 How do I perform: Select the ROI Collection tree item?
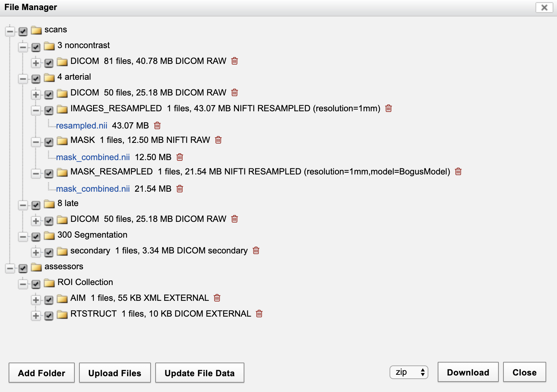pos(85,282)
